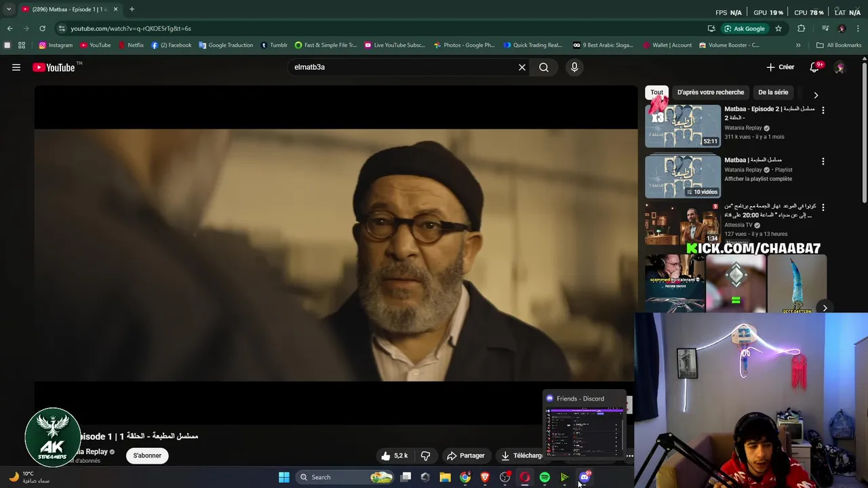Open the Créer upload menu
Viewport: 868px width, 488px height.
(x=781, y=67)
